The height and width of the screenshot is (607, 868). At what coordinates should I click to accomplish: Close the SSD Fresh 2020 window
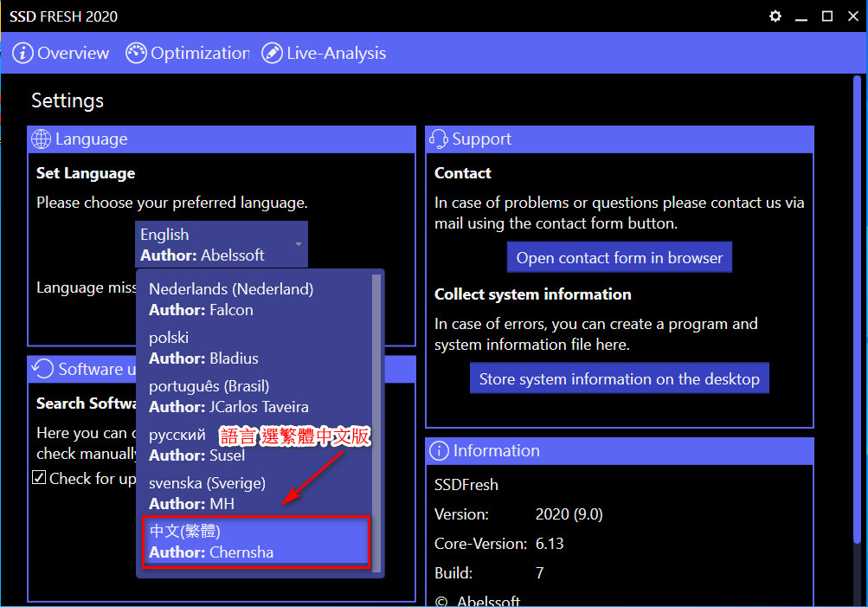click(853, 16)
